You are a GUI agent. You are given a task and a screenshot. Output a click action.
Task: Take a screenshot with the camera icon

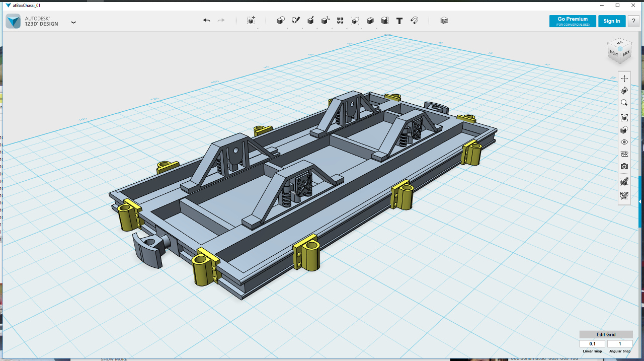pyautogui.click(x=624, y=166)
